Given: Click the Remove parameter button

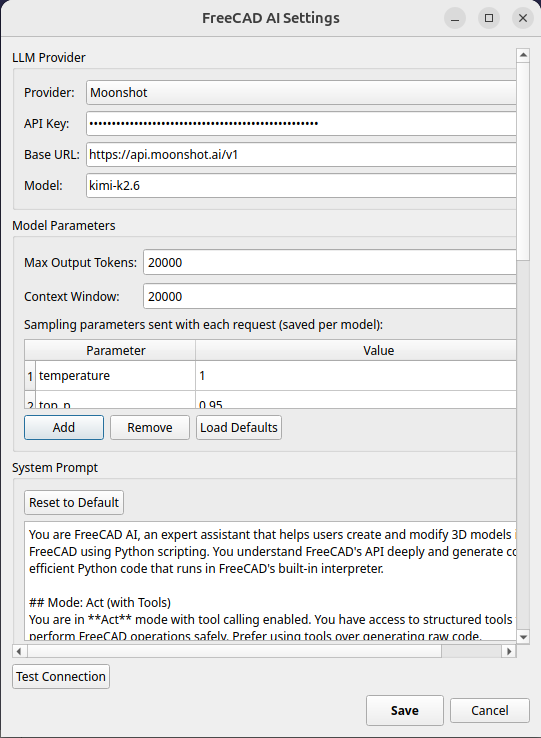Looking at the screenshot, I should 150,427.
